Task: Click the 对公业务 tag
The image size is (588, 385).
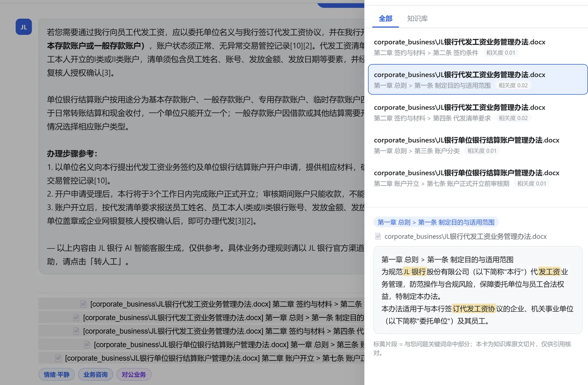Action: tap(134, 374)
